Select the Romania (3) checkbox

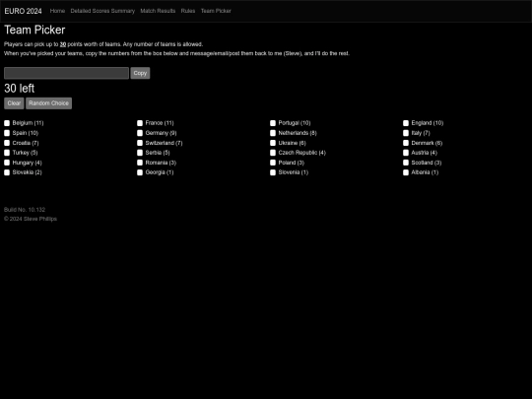tap(140, 163)
